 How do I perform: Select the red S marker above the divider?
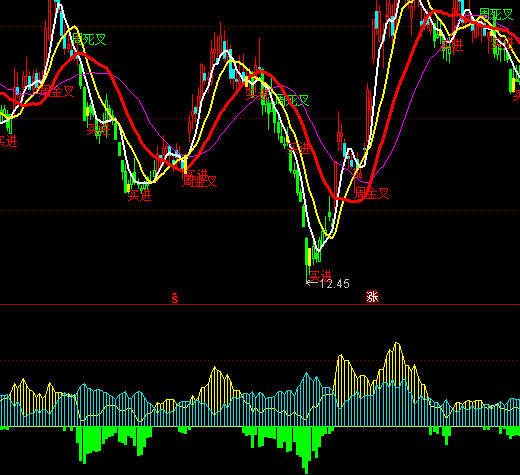click(x=175, y=298)
